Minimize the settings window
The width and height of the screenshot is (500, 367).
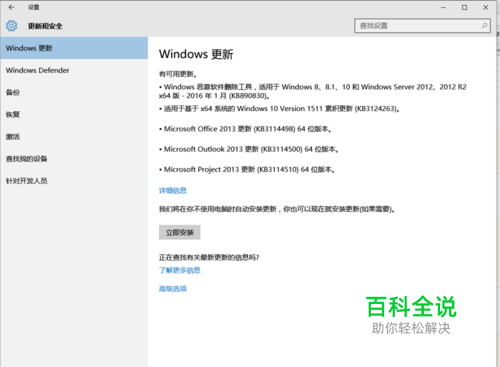tap(443, 7)
